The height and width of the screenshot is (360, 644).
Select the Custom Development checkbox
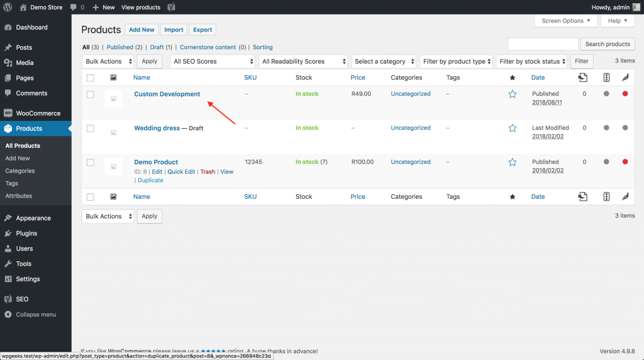tap(91, 94)
